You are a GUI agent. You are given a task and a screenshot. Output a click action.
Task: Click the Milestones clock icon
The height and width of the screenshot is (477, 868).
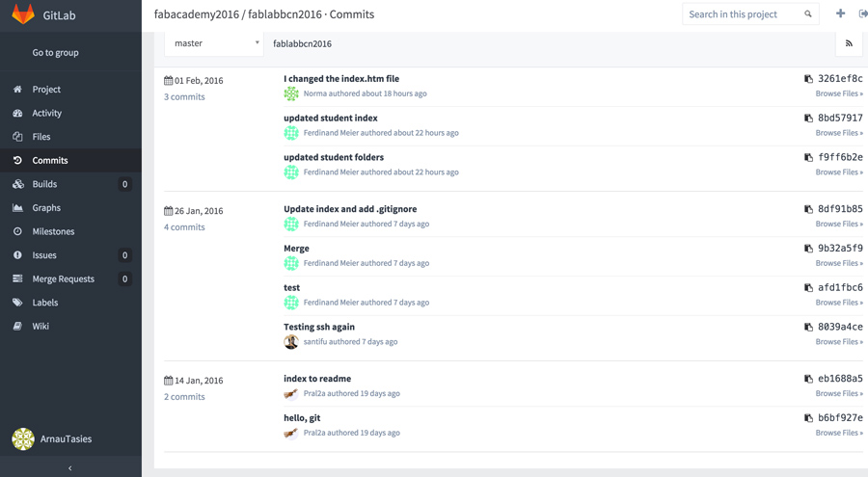[17, 231]
